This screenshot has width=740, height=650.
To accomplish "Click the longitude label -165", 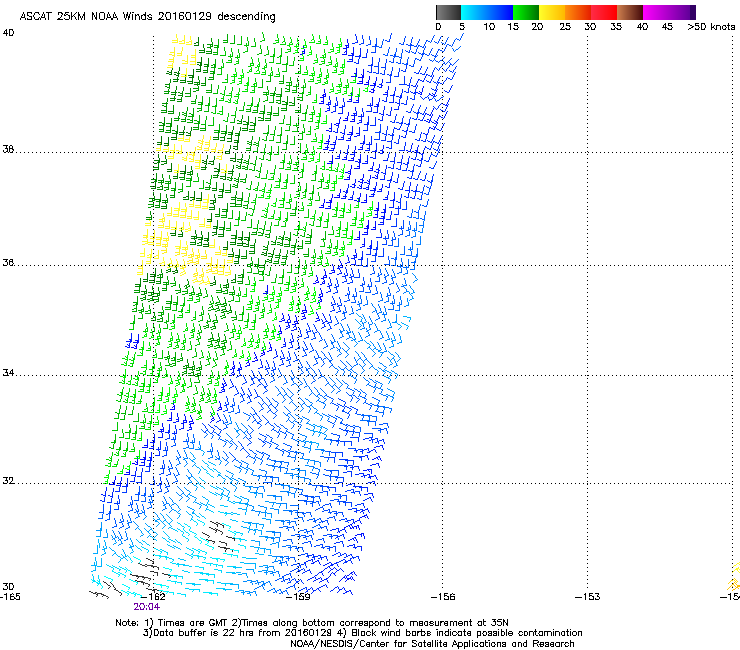I will click(x=10, y=597).
